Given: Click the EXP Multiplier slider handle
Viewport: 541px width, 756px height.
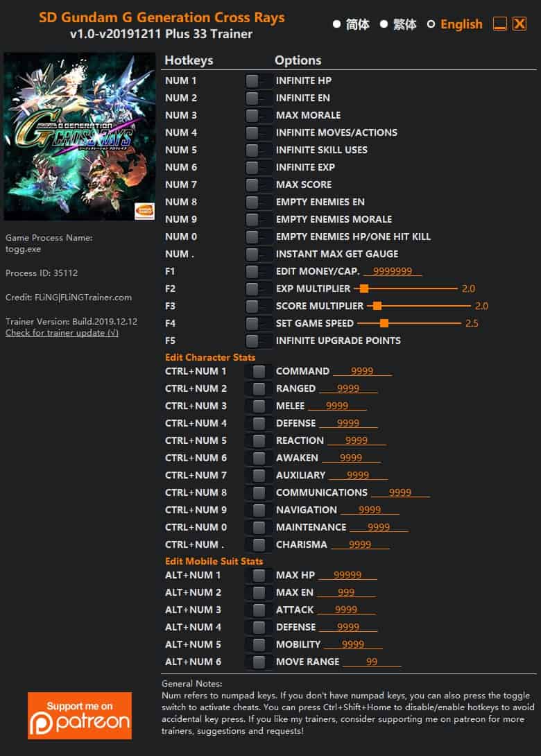Looking at the screenshot, I should 365,289.
